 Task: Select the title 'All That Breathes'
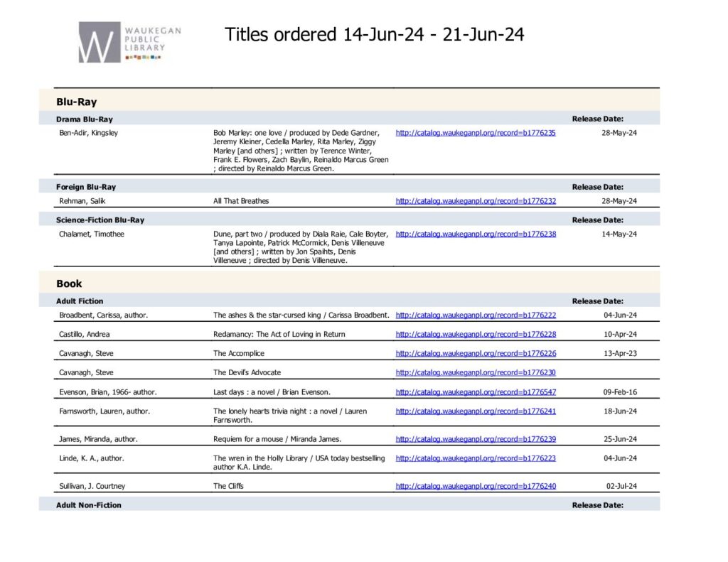point(241,201)
